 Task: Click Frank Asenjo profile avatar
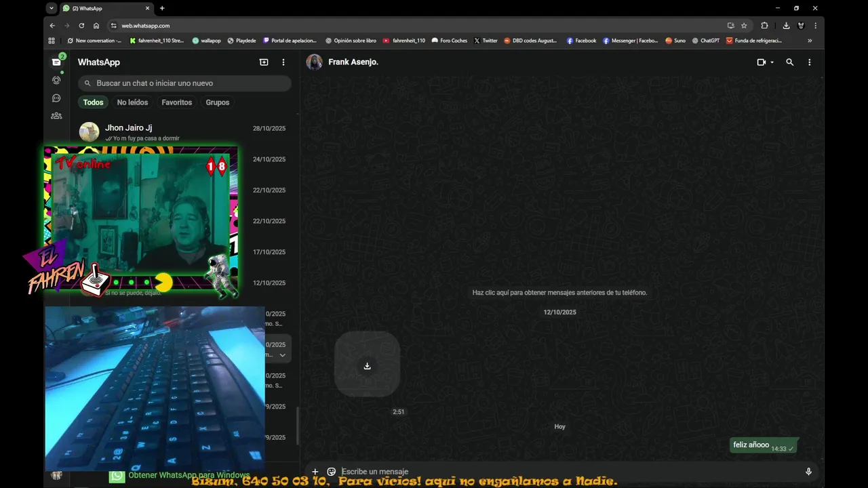click(x=314, y=62)
